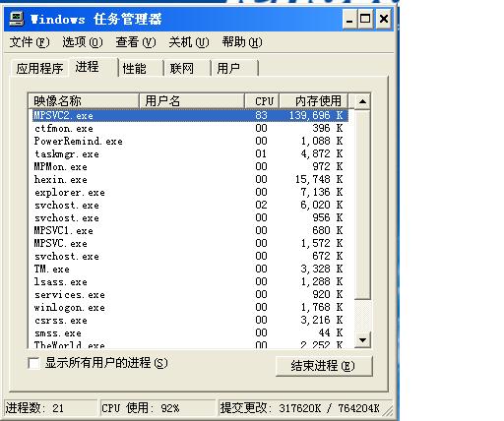
Task: Click the scrollbar down arrow
Action: tap(362, 339)
